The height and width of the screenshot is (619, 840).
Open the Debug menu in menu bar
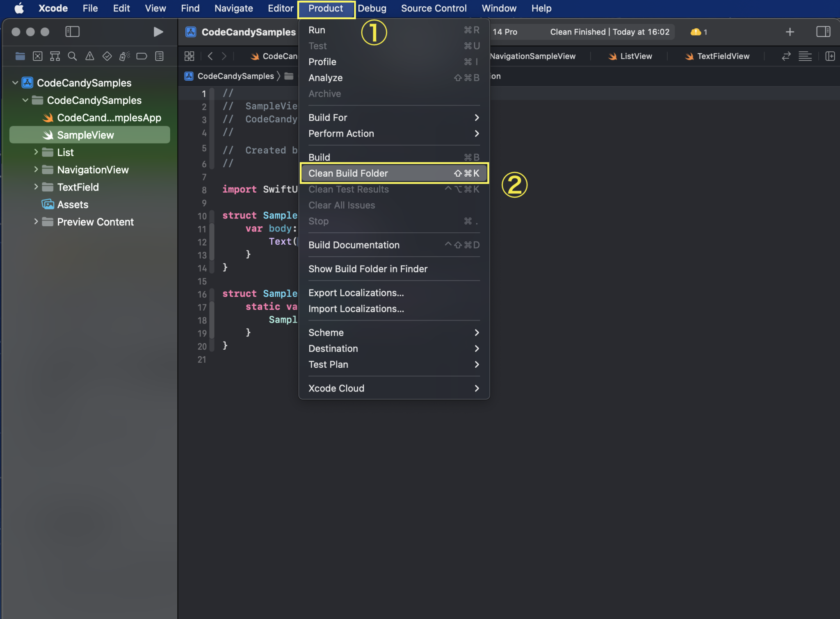click(372, 8)
